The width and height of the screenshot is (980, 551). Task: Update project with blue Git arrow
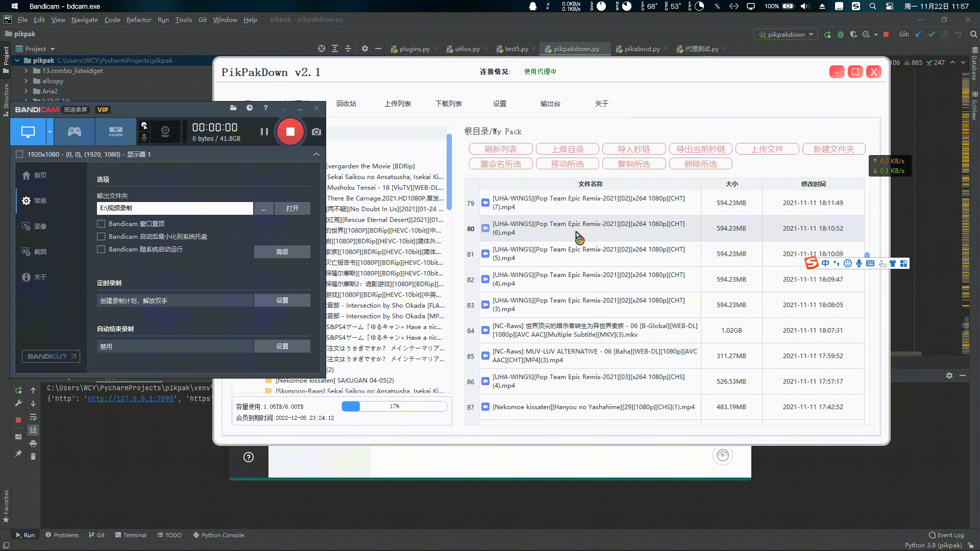919,34
